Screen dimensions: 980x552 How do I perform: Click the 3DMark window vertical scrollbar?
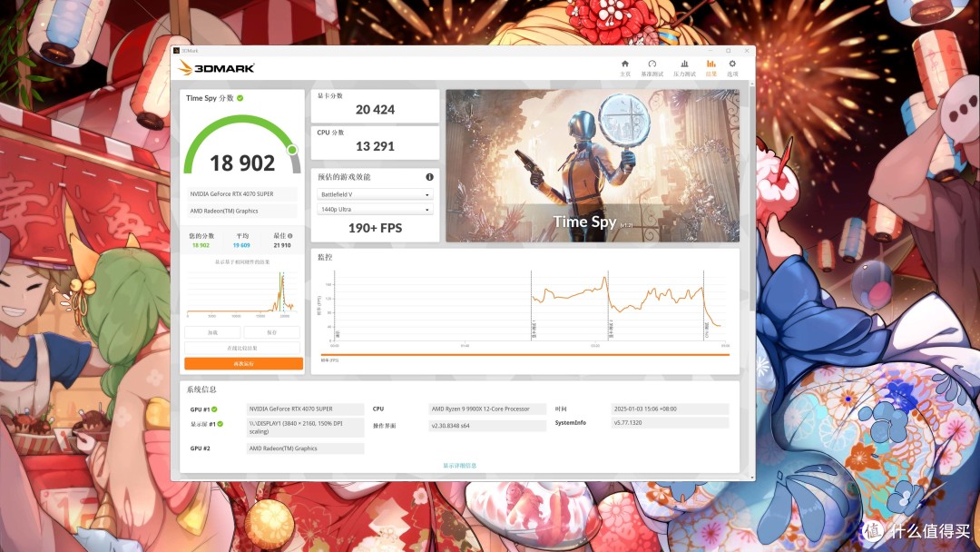(x=752, y=197)
